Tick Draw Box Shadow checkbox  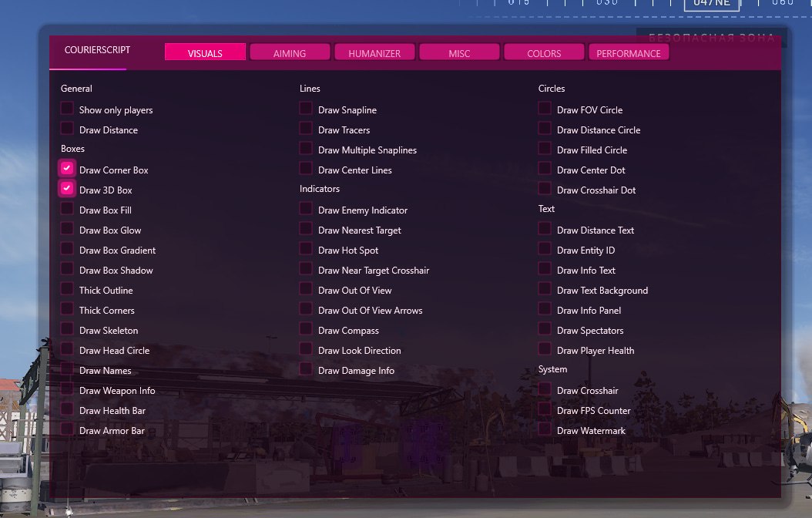[x=67, y=268]
